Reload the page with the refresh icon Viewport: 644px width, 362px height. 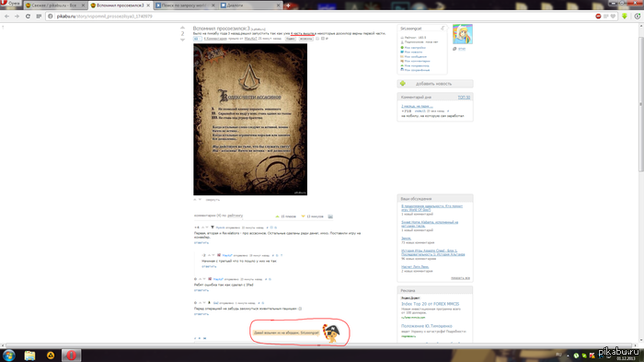28,16
